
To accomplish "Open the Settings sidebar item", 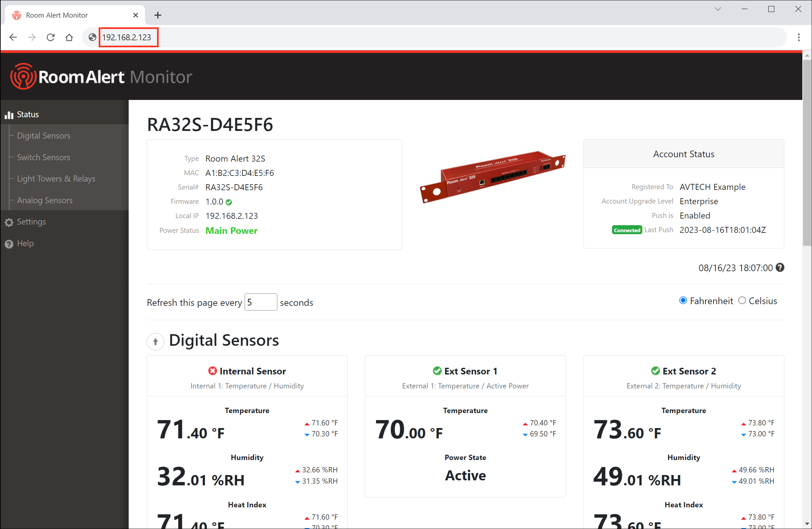I will [x=31, y=222].
